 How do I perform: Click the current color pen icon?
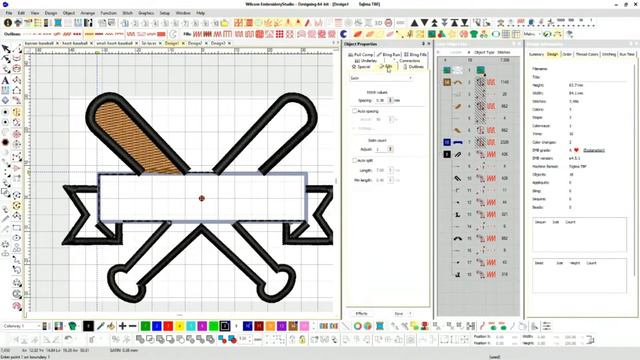click(100, 326)
